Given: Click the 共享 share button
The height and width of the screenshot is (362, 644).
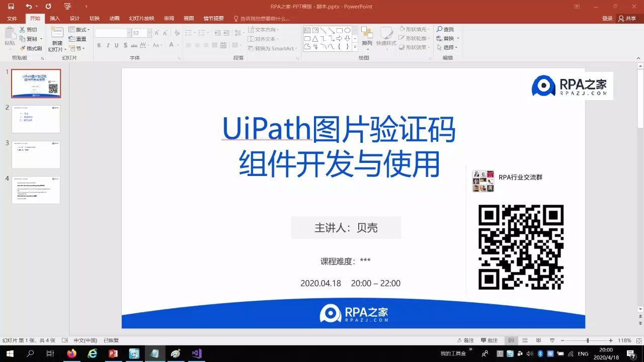Looking at the screenshot, I should pyautogui.click(x=627, y=19).
